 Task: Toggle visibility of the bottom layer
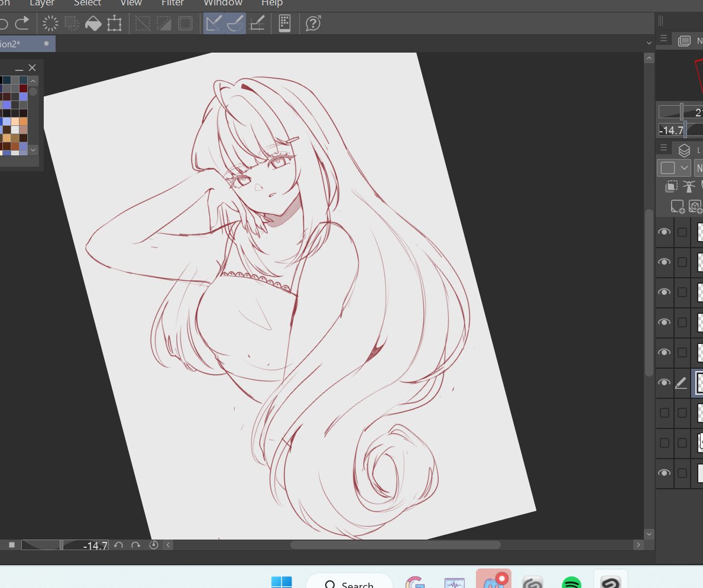coord(664,473)
